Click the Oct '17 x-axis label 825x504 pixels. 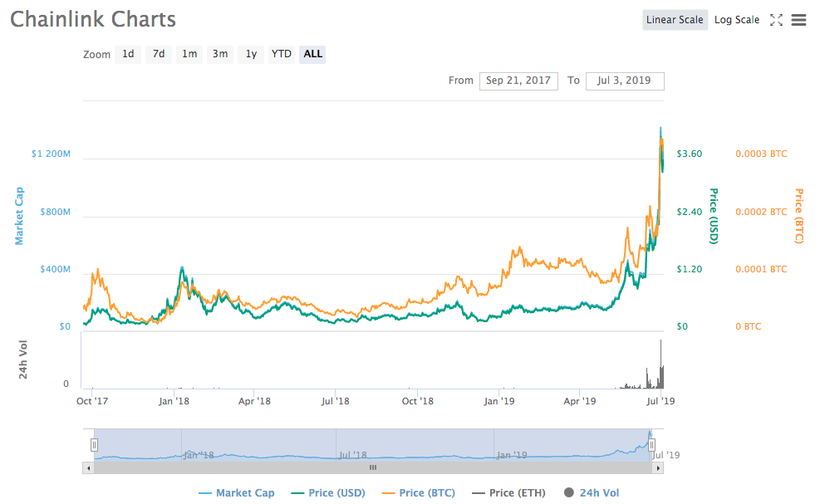pos(92,401)
